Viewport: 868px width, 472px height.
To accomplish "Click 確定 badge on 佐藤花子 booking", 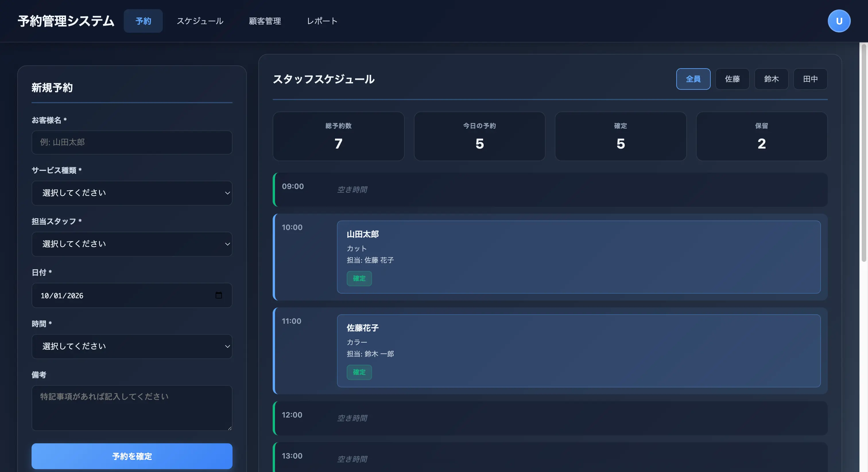I will pyautogui.click(x=359, y=372).
